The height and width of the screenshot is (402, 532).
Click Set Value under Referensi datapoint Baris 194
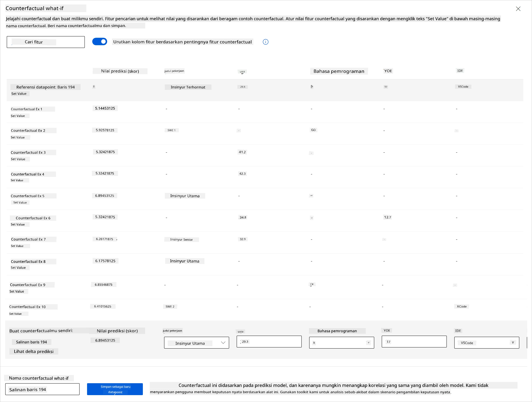pyautogui.click(x=19, y=94)
